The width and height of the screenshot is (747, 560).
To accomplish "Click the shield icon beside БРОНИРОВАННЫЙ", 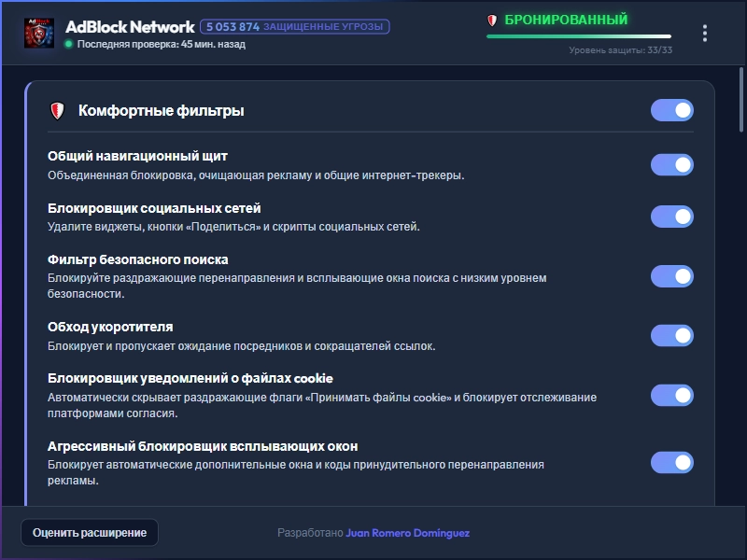I will coord(492,21).
